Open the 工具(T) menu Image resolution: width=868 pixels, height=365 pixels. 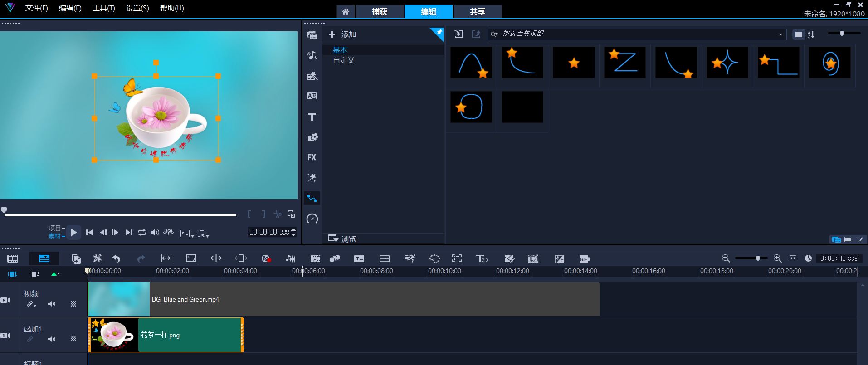coord(104,8)
